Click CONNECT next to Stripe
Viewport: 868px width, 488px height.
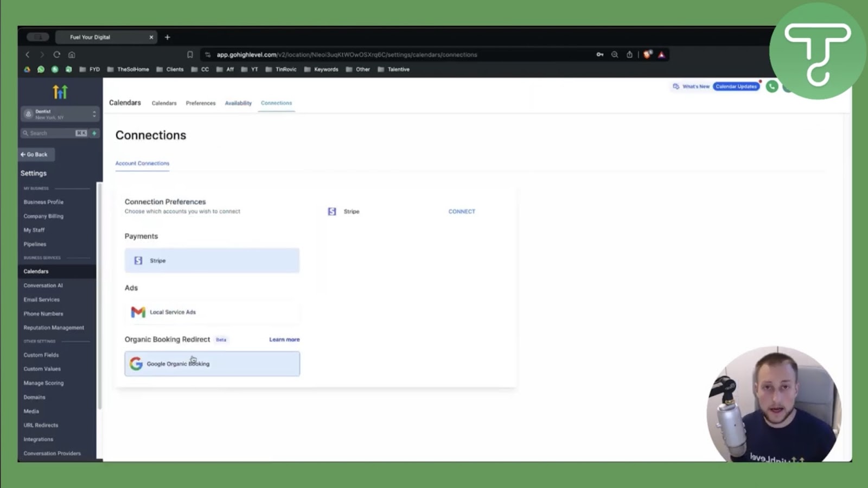click(x=462, y=211)
